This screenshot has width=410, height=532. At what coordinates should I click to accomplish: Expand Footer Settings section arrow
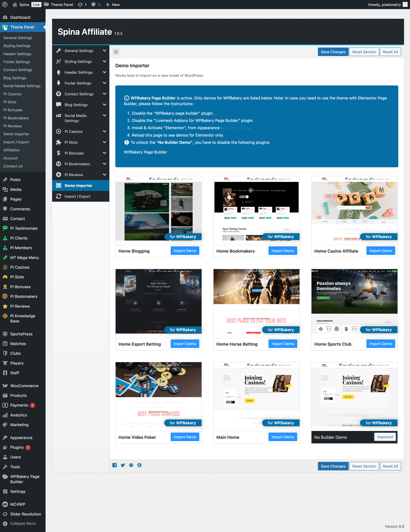click(x=104, y=83)
